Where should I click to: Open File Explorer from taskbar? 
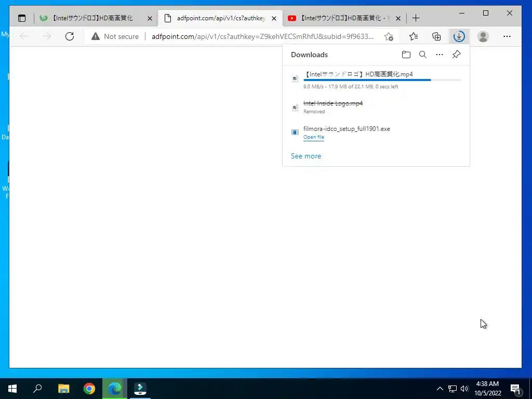pyautogui.click(x=63, y=389)
